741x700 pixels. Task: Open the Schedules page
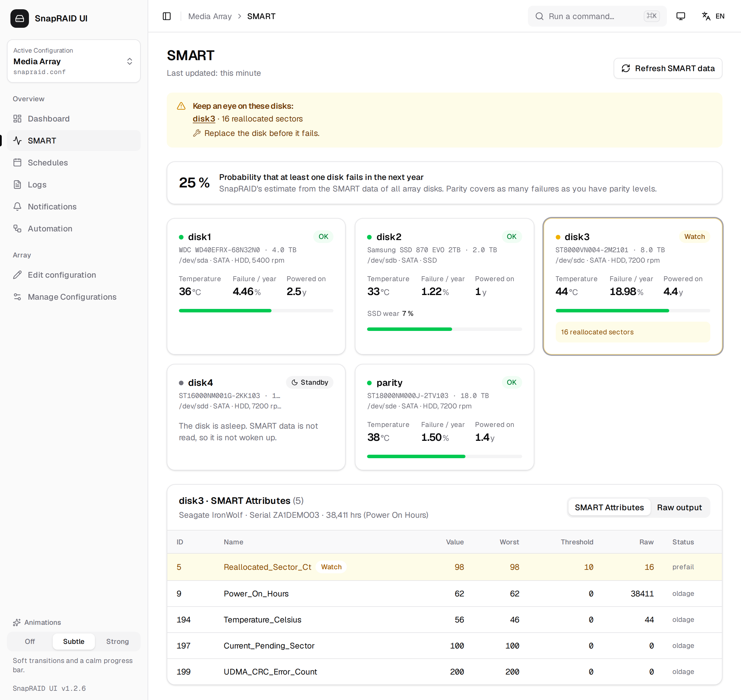tap(74, 163)
